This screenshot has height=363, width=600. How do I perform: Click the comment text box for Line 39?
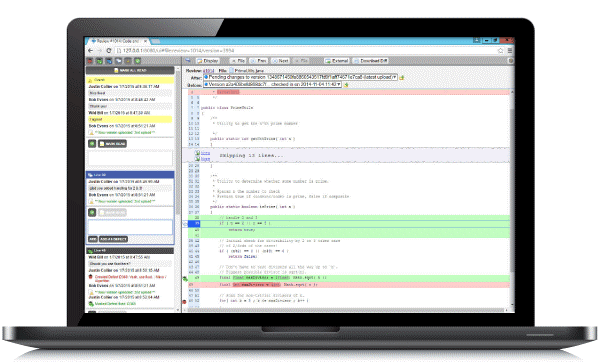[130, 227]
